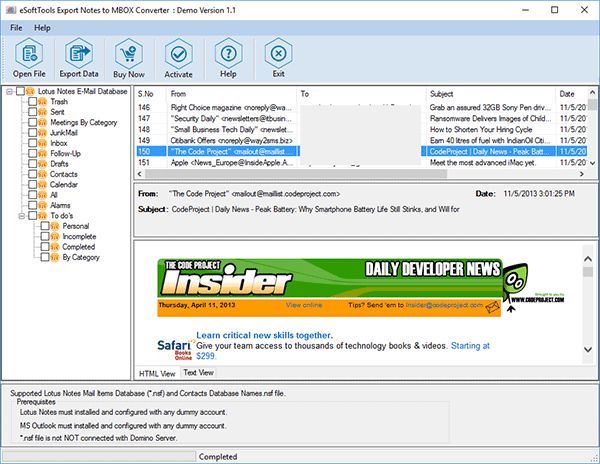Screen dimensions: 600x464
Task: Click the By Category to-do tree item
Action: (x=81, y=257)
